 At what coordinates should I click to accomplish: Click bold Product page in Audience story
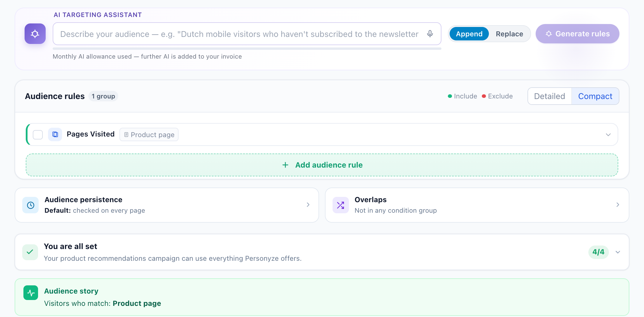point(137,303)
